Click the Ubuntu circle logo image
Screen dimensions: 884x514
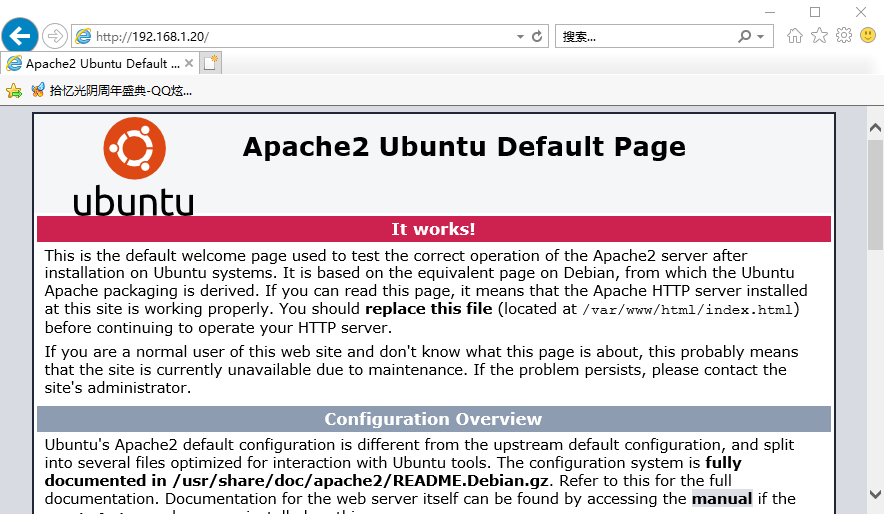(134, 148)
